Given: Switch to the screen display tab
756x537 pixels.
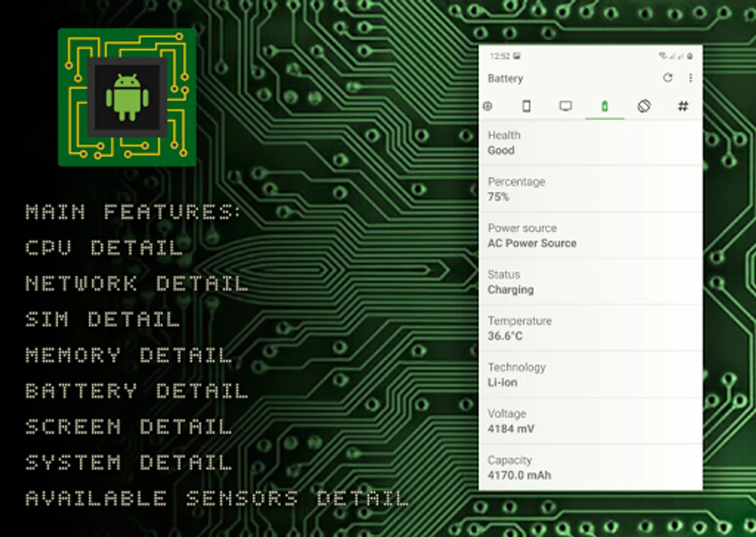Looking at the screenshot, I should (566, 106).
